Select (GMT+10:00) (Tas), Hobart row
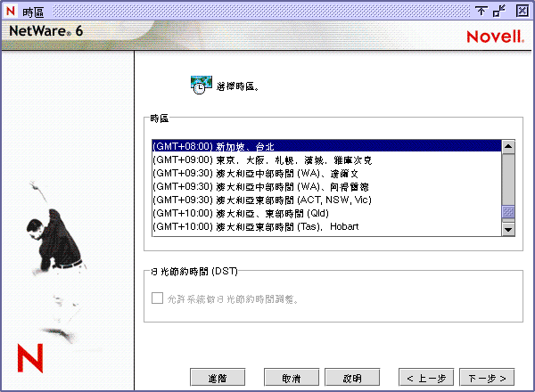 (x=327, y=226)
